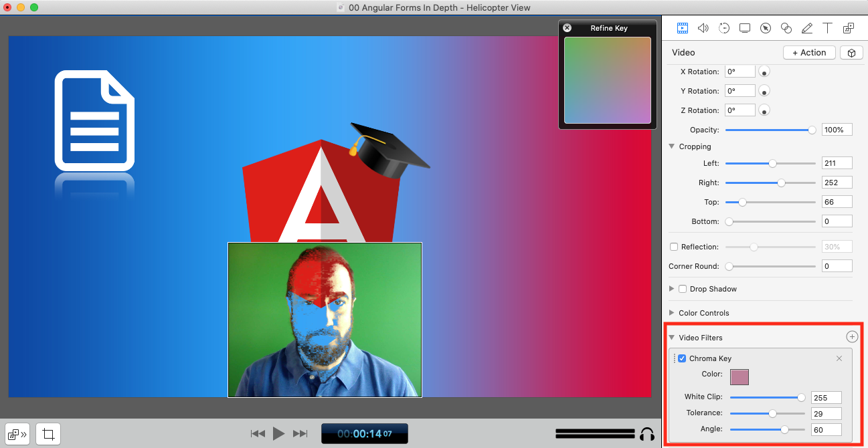868x448 pixels.
Task: Pick a color in Refine Key gradient
Action: [608, 80]
